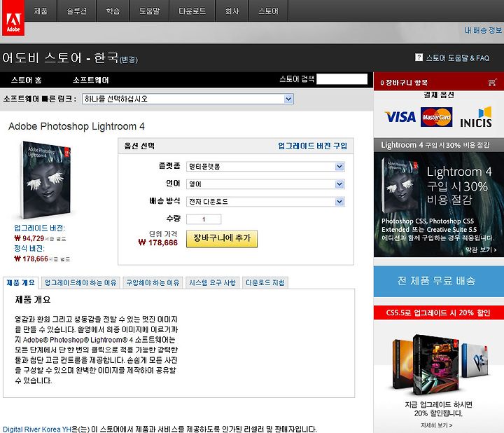The height and width of the screenshot is (433, 504).
Task: Switch to 시스템 요구 사항 tab
Action: click(213, 283)
